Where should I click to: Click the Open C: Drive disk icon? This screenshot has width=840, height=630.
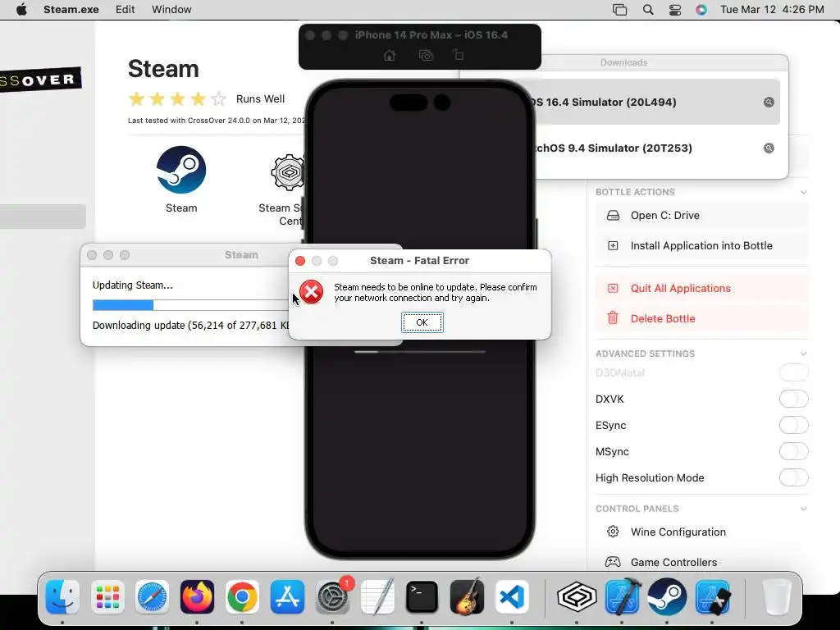point(613,216)
